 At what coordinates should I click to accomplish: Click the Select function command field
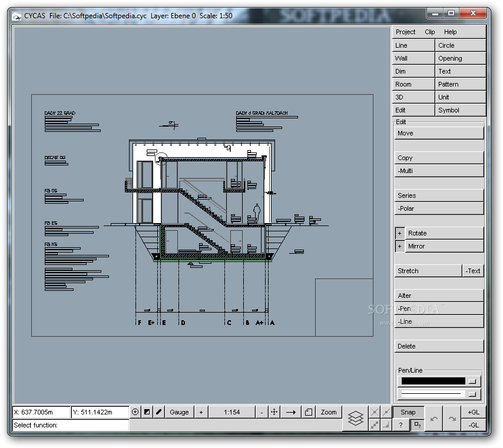(71, 425)
